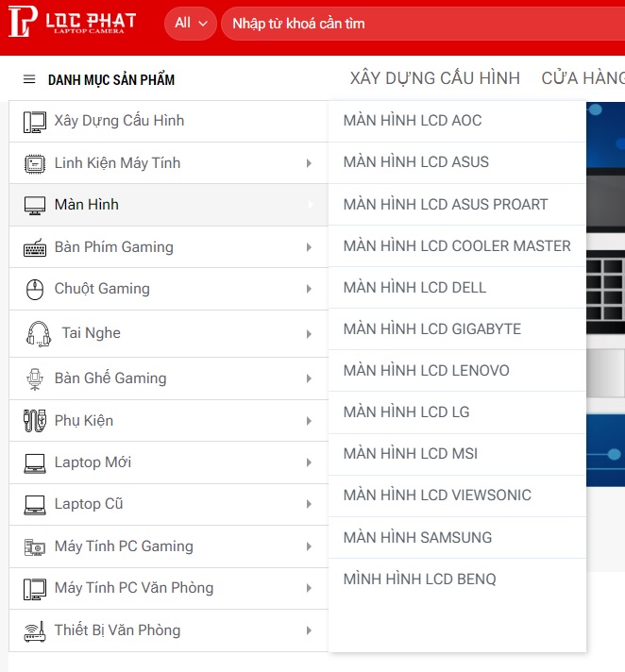
Task: Open MÀN HÌNH LCD ASUS
Action: (457, 162)
